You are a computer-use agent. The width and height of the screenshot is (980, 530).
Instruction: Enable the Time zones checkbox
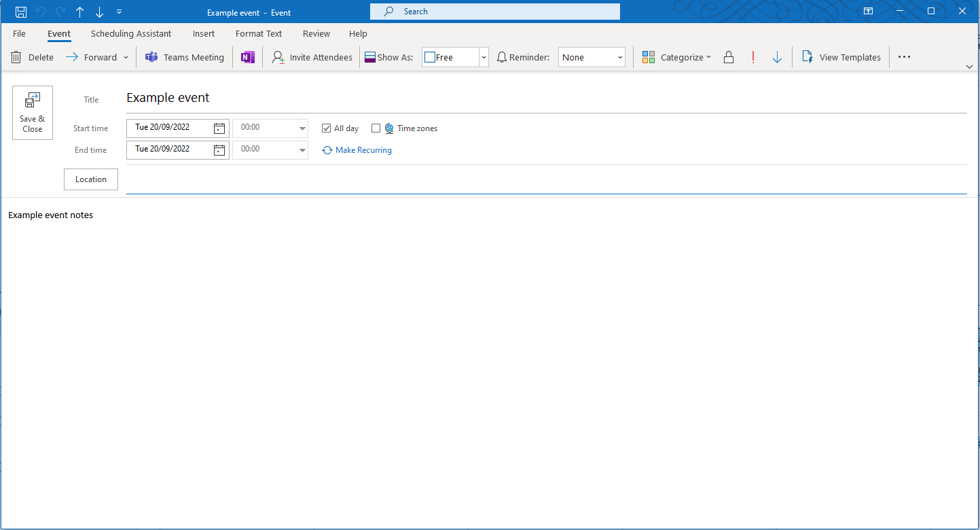(376, 128)
